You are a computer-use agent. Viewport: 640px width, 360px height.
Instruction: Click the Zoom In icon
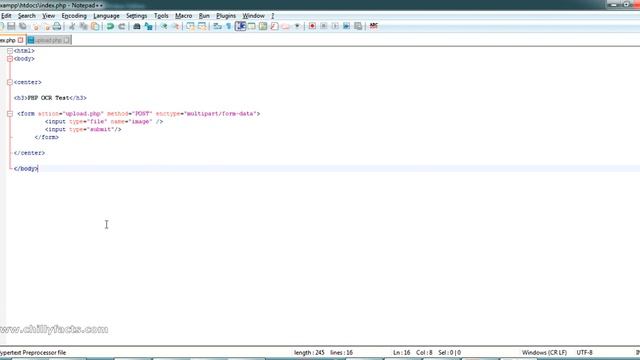[164, 26]
